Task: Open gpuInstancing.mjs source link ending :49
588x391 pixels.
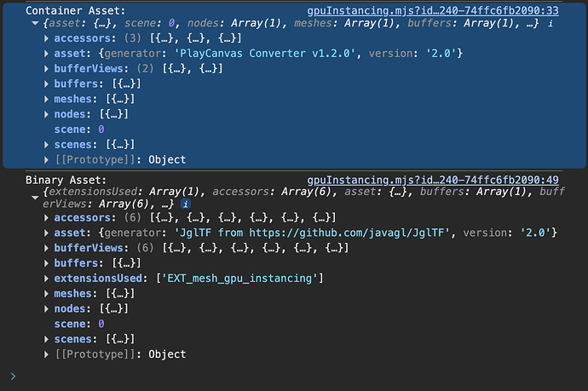Action: pyautogui.click(x=432, y=180)
